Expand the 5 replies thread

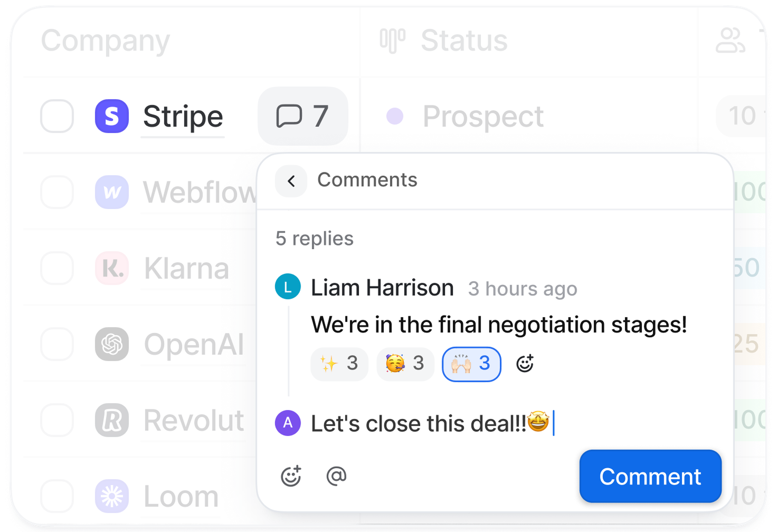click(314, 239)
